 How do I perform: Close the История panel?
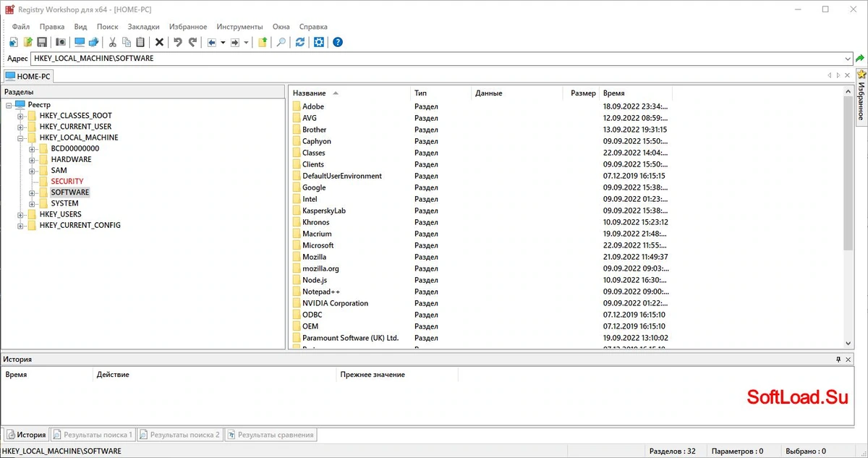pyautogui.click(x=848, y=359)
